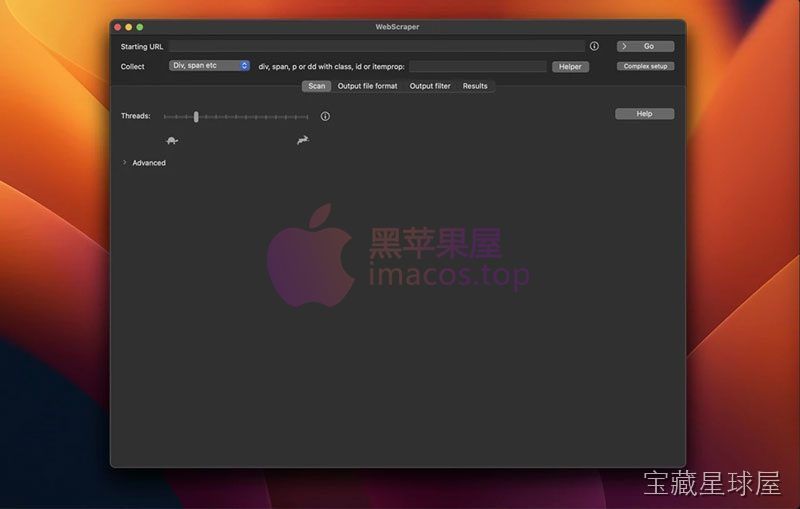This screenshot has height=509, width=800.
Task: Open the Output filter tab
Action: [430, 86]
